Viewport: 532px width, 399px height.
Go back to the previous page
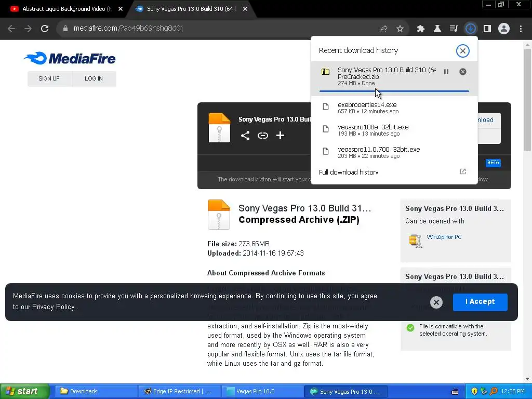point(11,29)
